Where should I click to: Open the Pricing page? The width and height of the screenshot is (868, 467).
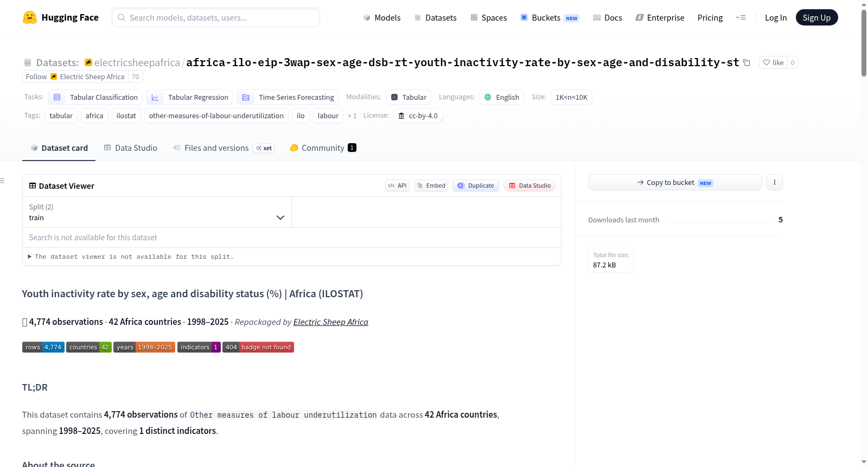point(710,17)
